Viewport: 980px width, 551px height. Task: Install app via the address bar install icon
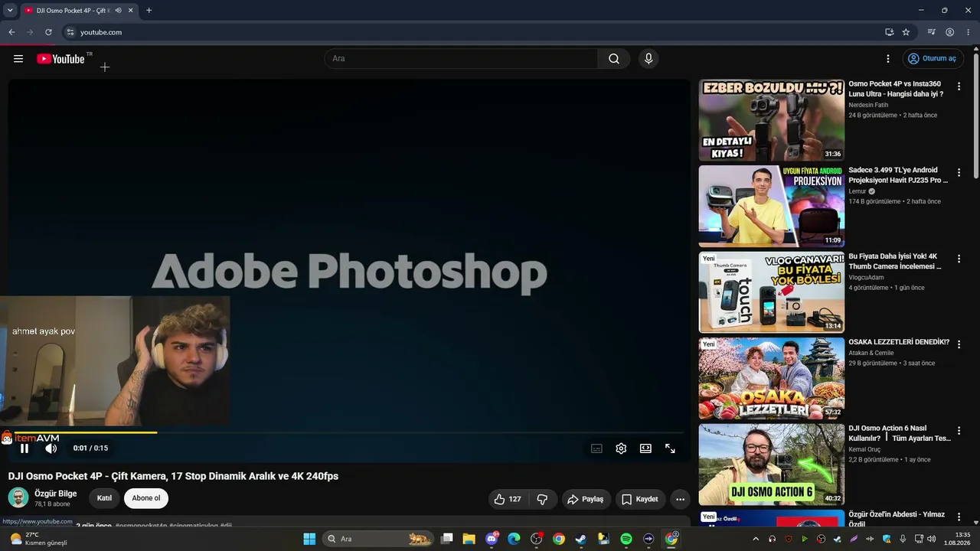(x=889, y=32)
